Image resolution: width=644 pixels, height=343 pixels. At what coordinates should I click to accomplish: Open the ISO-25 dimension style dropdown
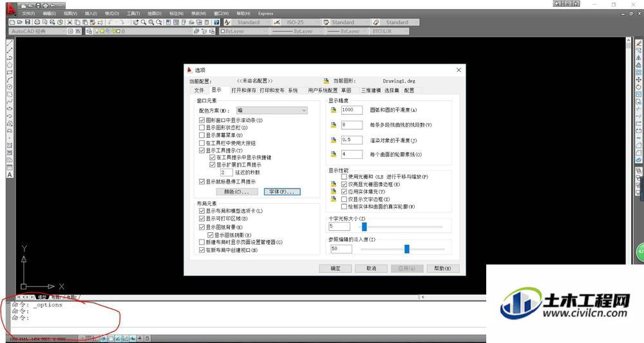point(302,22)
